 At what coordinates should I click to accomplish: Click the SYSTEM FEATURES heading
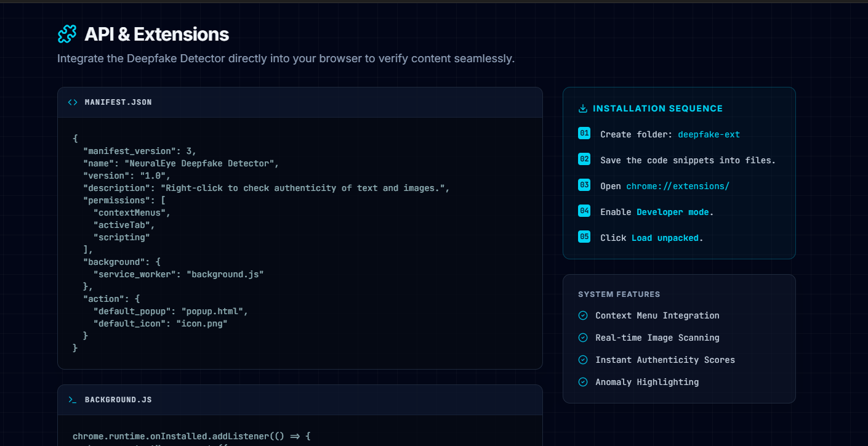(x=619, y=294)
